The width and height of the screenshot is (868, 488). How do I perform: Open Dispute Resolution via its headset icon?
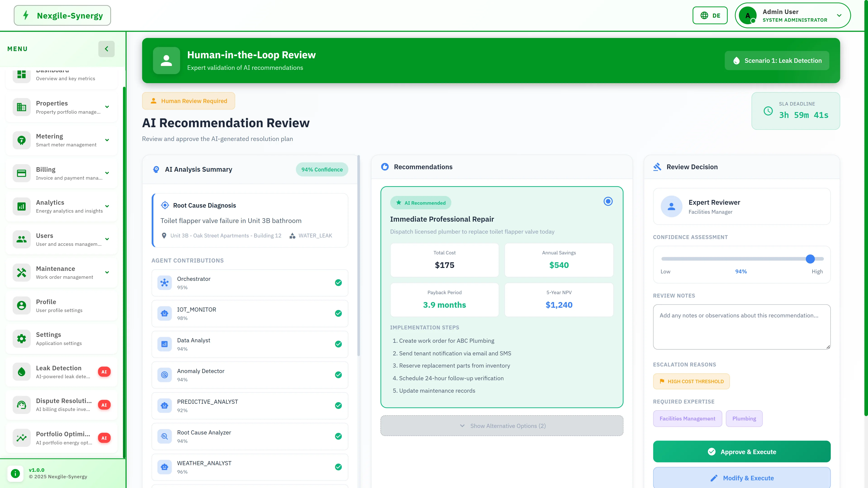coord(21,405)
